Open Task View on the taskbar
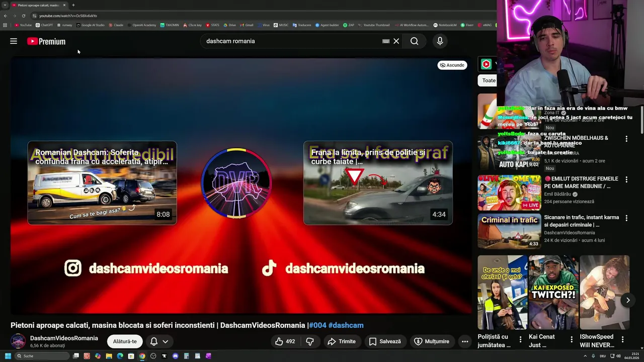Screen dimensions: 644x362 click(x=76, y=356)
